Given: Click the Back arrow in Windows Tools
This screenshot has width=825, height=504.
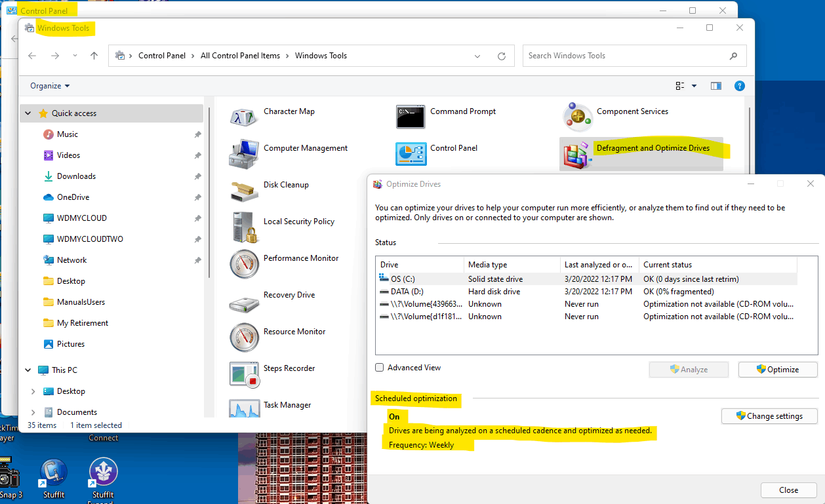Looking at the screenshot, I should coord(32,56).
